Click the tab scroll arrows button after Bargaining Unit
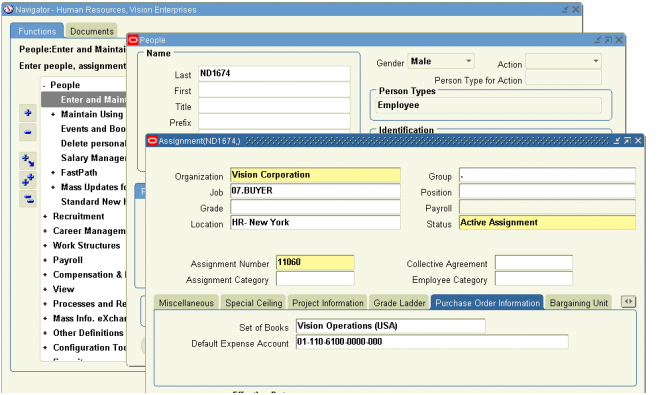This screenshot has width=660, height=395. pos(628,302)
